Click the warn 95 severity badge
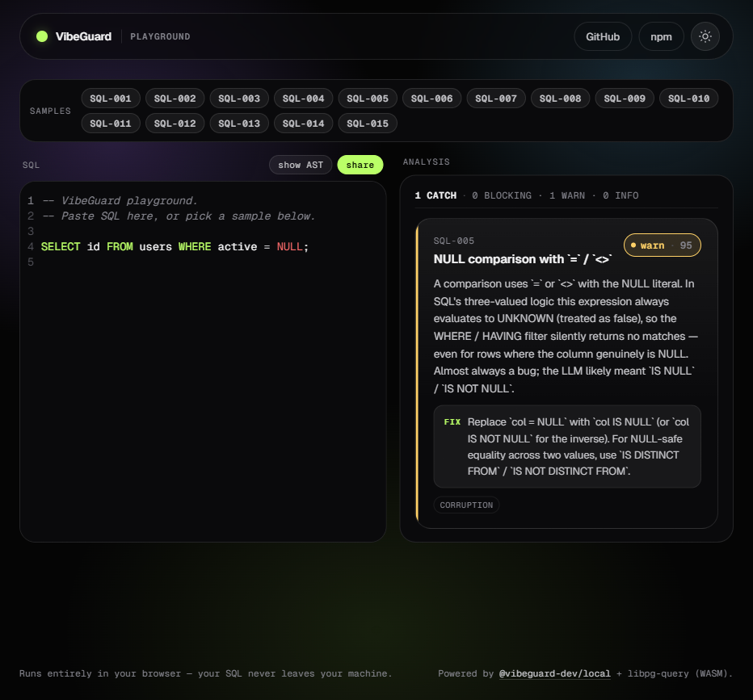This screenshot has width=753, height=700. (x=663, y=245)
